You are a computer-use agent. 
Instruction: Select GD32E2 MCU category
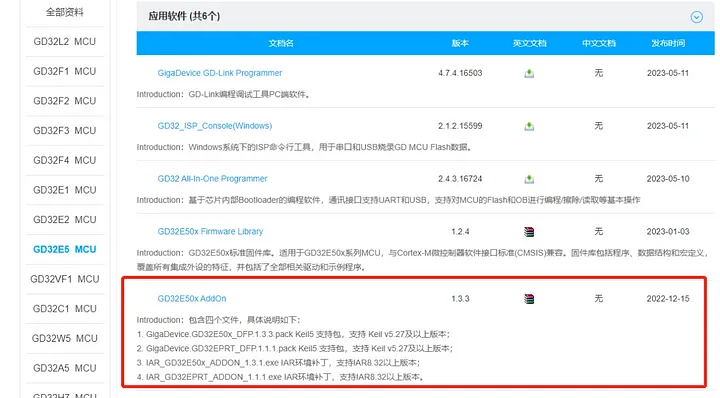65,220
